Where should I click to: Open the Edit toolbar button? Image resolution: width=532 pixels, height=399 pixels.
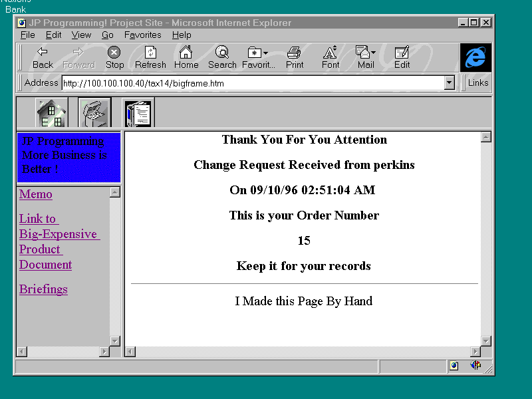(x=402, y=57)
